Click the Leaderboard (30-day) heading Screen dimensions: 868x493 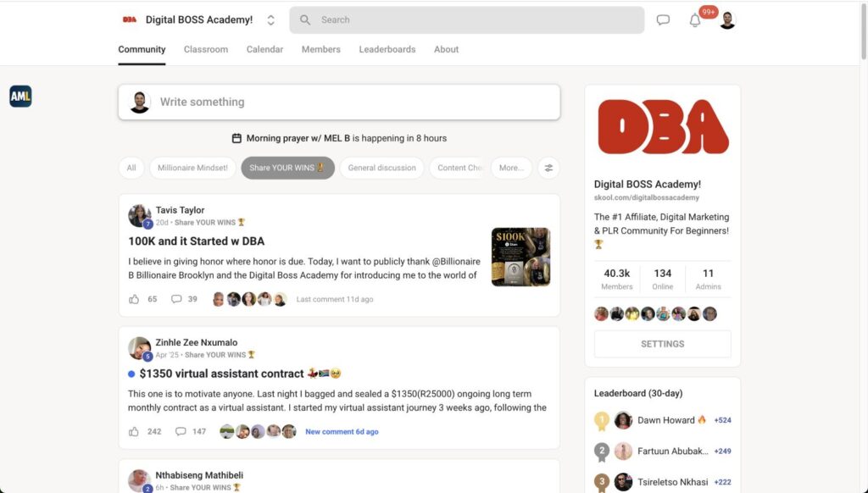[638, 393]
